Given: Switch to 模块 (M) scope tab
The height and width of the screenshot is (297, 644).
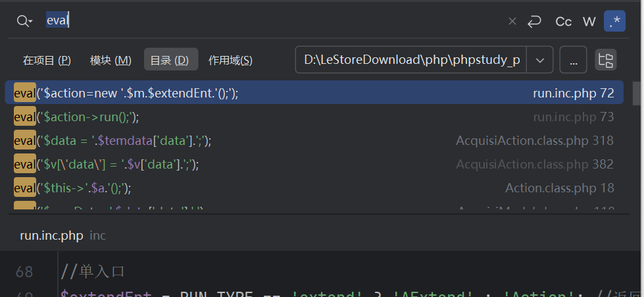Looking at the screenshot, I should click(111, 60).
